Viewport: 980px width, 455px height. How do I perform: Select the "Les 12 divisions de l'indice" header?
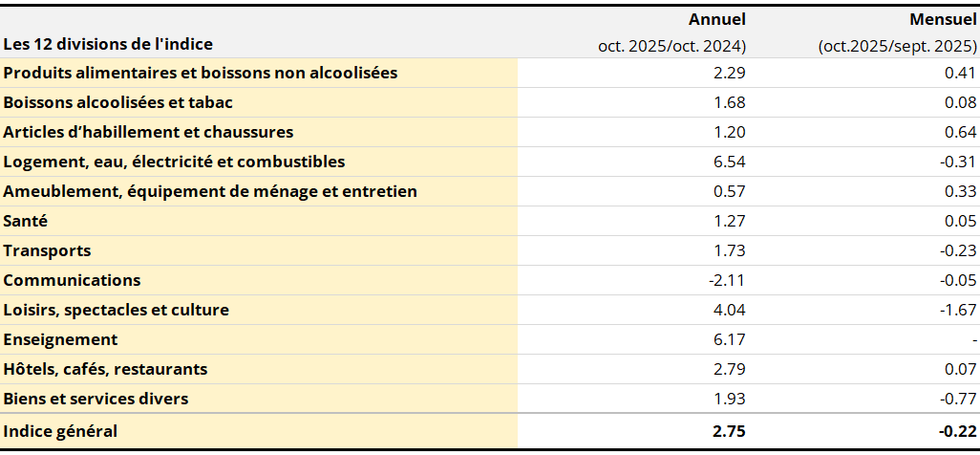108,44
